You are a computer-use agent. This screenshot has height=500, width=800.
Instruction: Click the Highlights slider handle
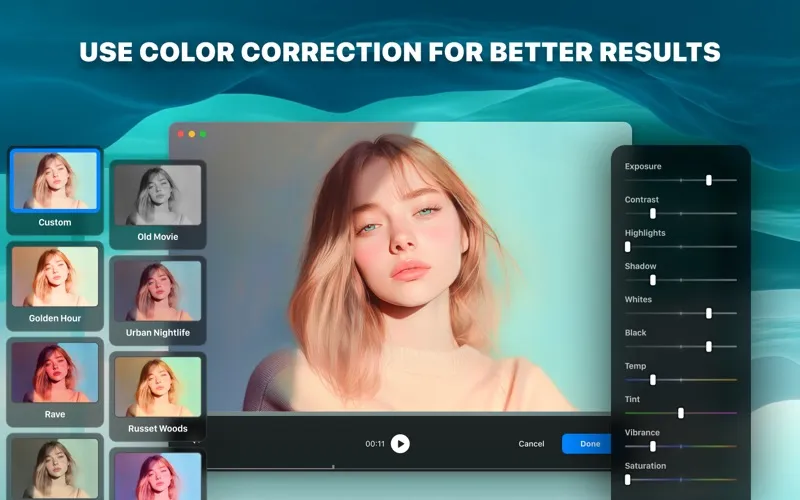coord(628,246)
